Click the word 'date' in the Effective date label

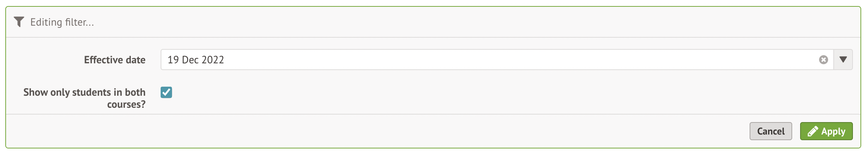136,60
